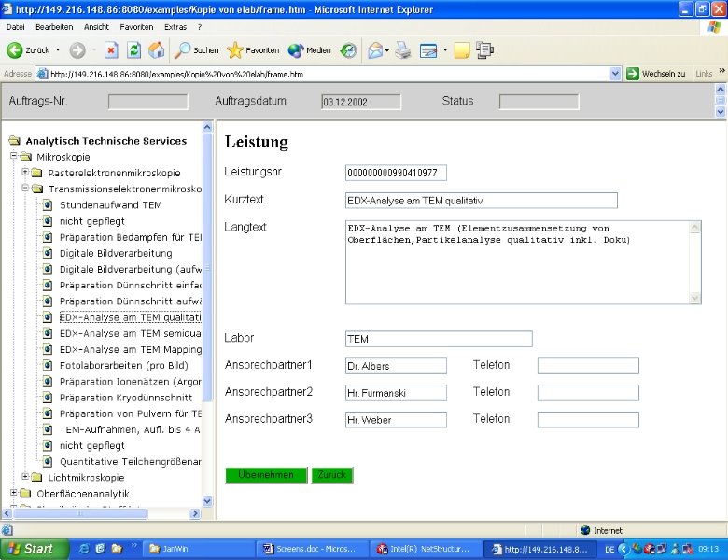
Task: Select Präparation Ionenätzen tree item
Action: tap(131, 381)
